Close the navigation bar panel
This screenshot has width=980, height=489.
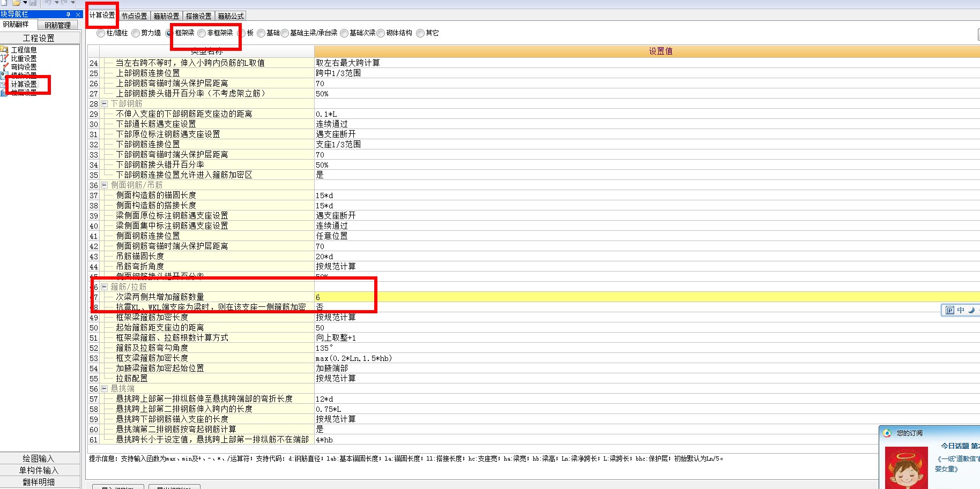[78, 14]
